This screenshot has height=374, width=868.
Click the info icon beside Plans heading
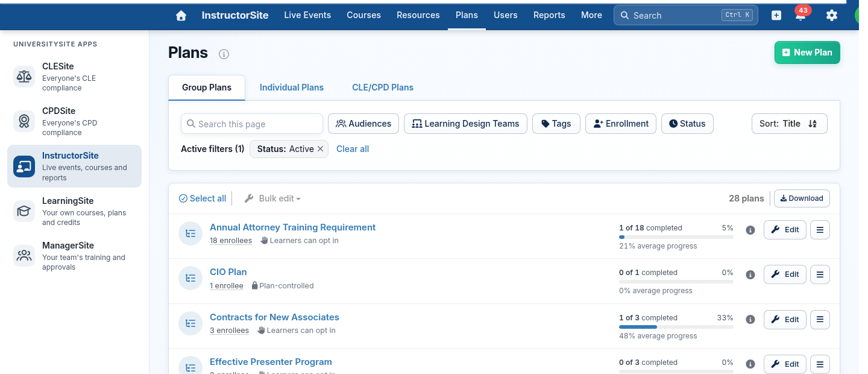224,54
